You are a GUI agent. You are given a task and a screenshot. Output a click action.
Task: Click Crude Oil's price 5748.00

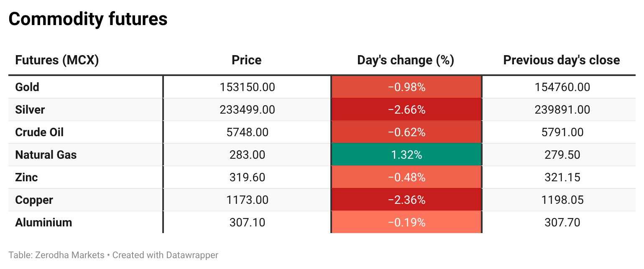point(247,132)
